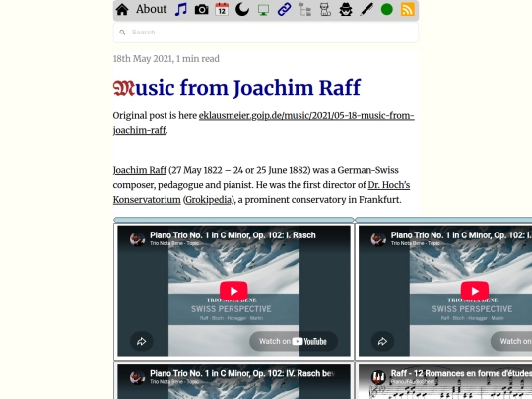Open the camera photo section

click(202, 10)
